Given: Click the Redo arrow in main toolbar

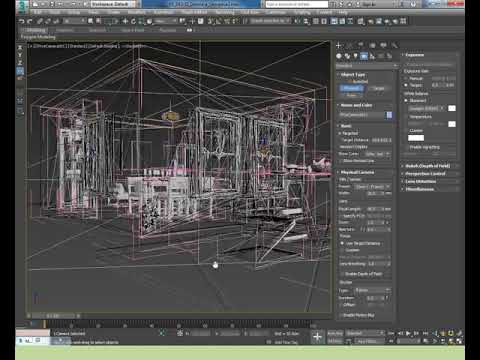Looking at the screenshot, I should 30,21.
